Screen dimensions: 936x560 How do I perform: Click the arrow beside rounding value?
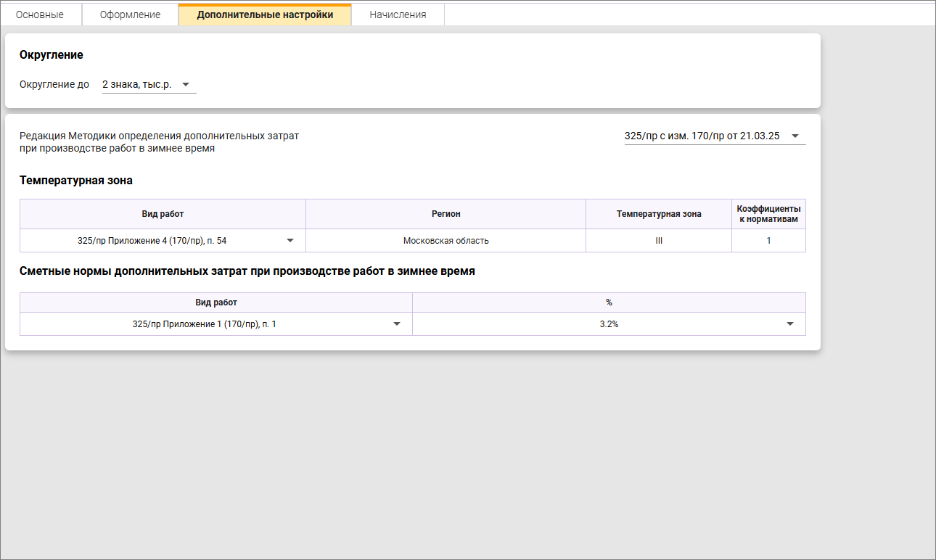point(186,85)
